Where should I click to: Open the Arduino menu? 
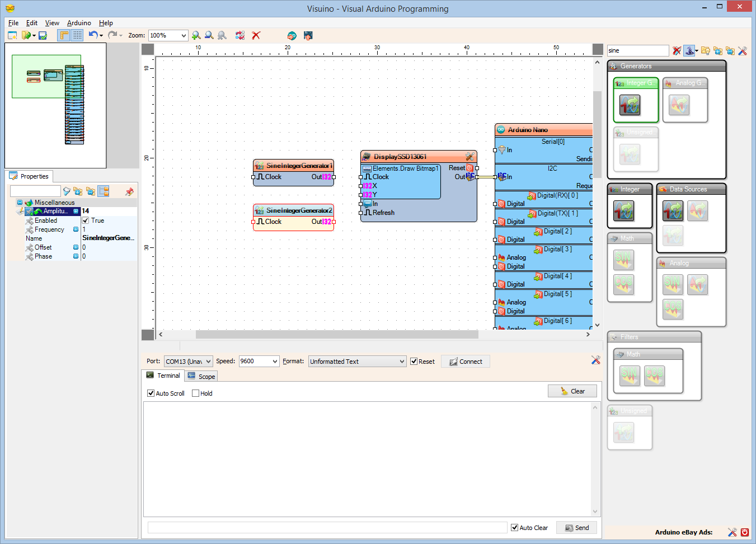pos(78,23)
